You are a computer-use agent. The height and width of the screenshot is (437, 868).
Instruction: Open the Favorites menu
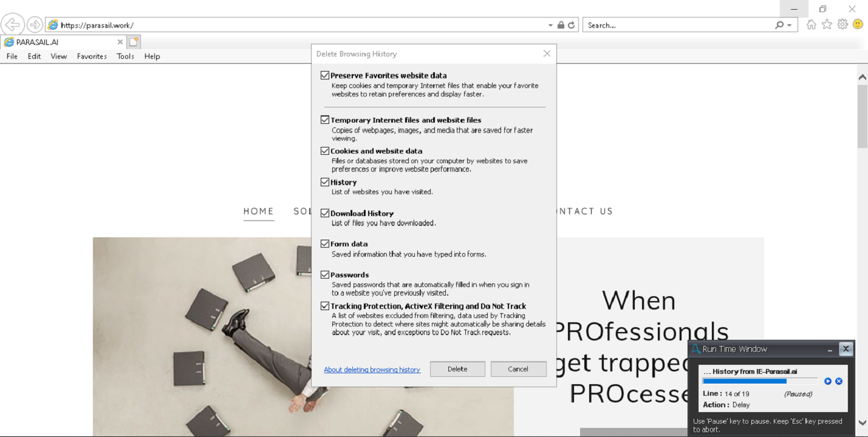click(92, 56)
